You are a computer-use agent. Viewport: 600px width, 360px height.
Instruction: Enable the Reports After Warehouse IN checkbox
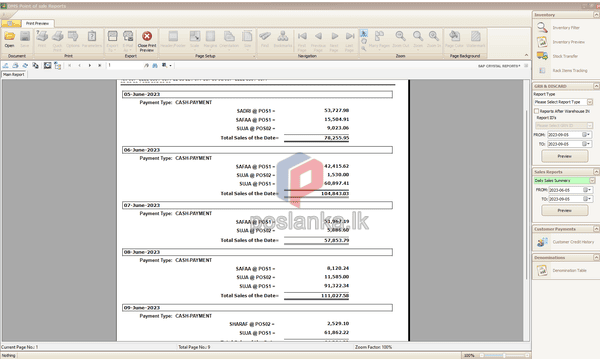click(536, 111)
